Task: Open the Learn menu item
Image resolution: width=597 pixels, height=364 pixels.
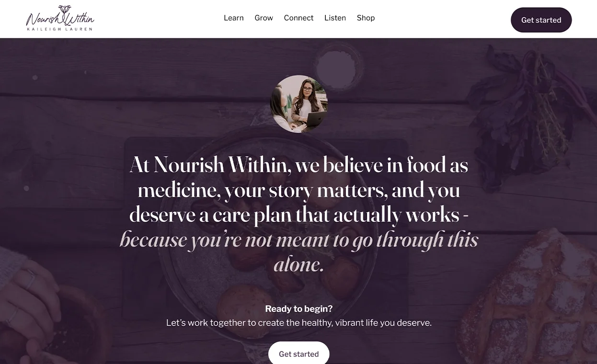Action: [x=234, y=18]
